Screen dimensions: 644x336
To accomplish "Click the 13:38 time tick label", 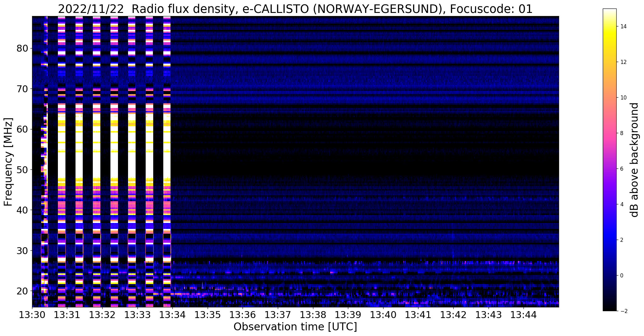I will 313,315.
